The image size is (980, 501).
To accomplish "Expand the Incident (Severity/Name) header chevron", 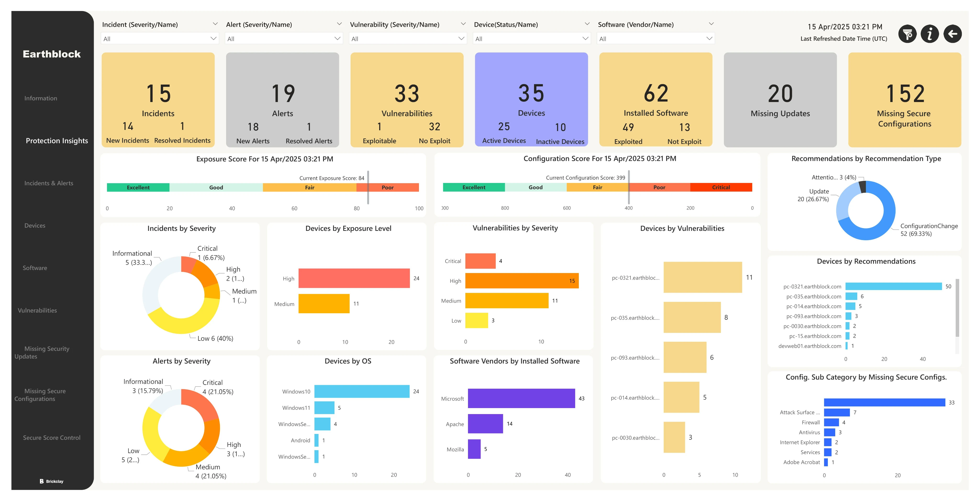I will tap(215, 24).
